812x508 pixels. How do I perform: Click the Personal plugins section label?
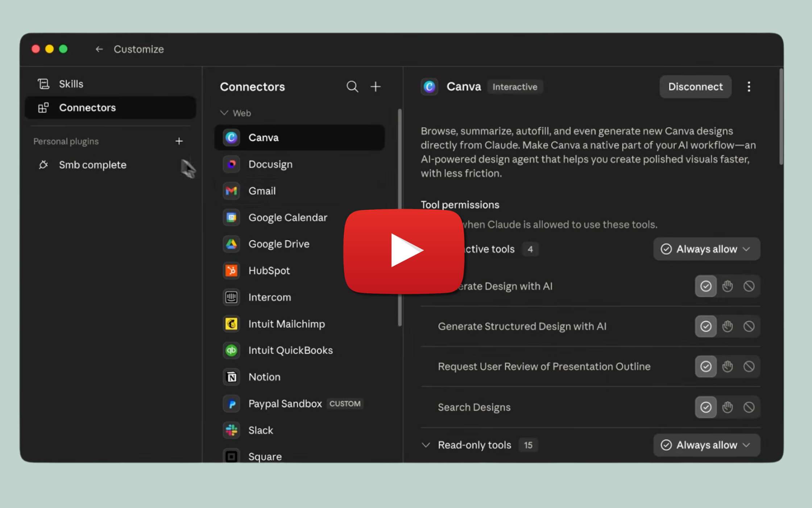(66, 141)
